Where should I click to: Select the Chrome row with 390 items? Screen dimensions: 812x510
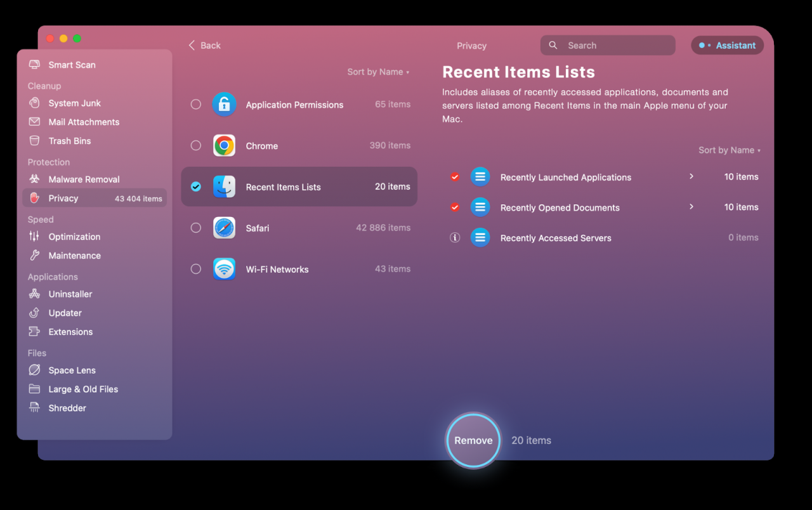[x=299, y=145]
